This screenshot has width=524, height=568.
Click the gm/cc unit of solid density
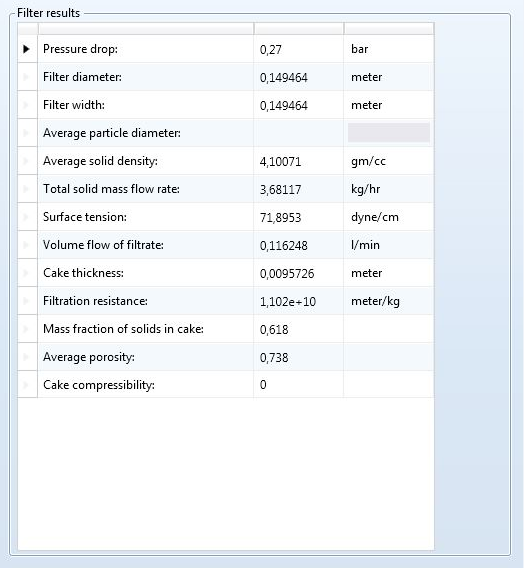click(368, 161)
